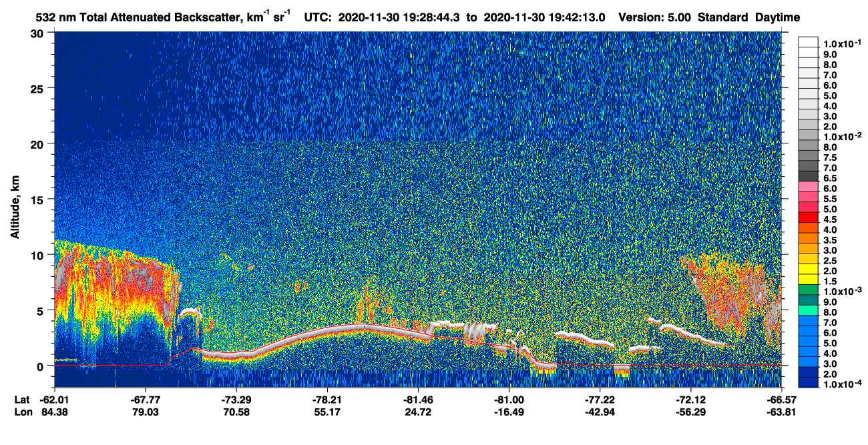Click the colorbar label '1.0x10-2'

(842, 135)
